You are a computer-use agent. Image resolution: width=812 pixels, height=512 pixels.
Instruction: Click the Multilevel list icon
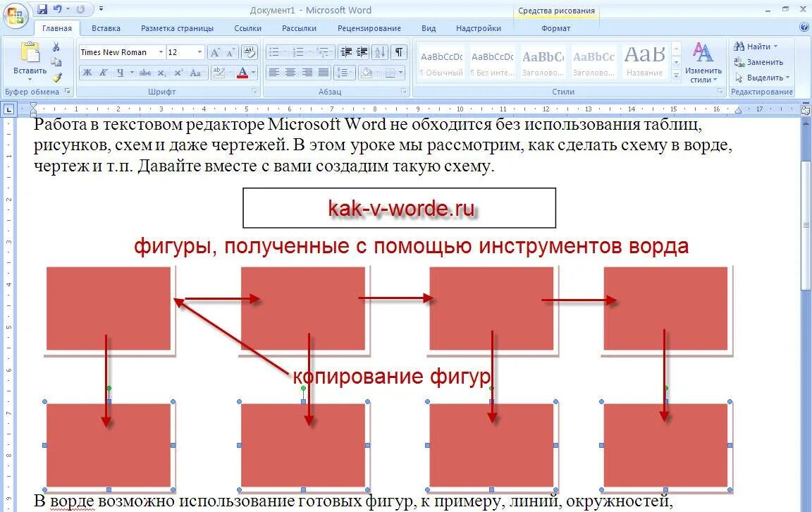[x=324, y=51]
